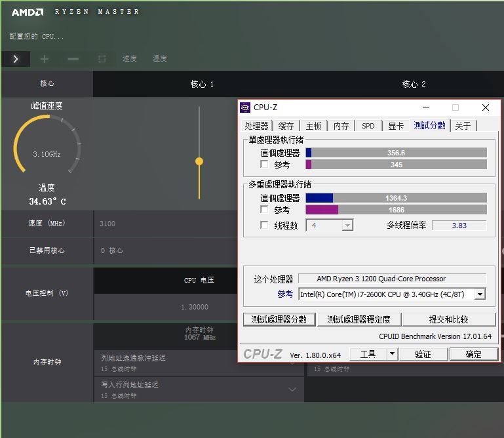Viewport: 504px width, 438px height.
Task: Toggle the multi-thread 參考 checkbox
Action: pyautogui.click(x=264, y=210)
